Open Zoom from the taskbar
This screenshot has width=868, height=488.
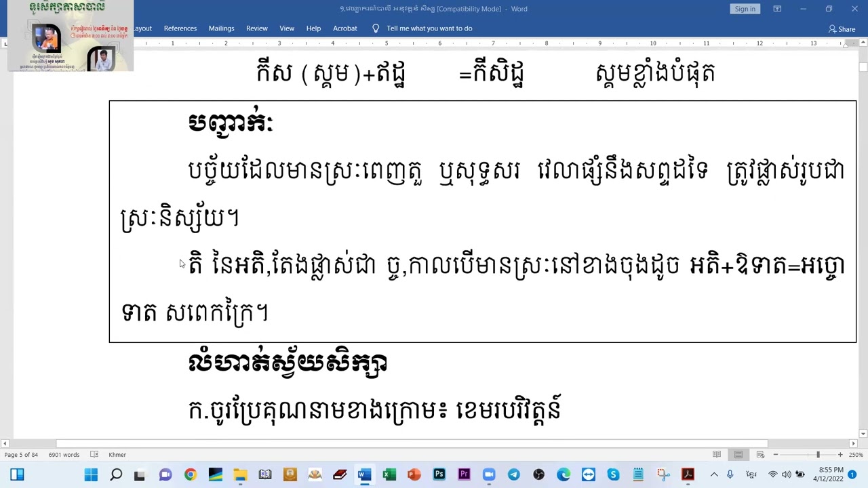489,474
